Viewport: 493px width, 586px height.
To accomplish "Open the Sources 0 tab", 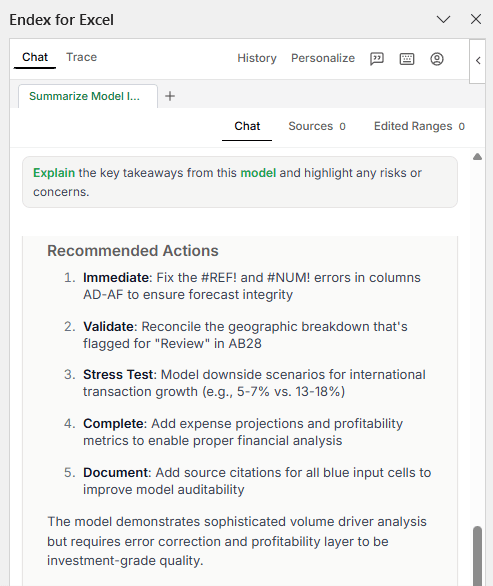I will coord(317,126).
